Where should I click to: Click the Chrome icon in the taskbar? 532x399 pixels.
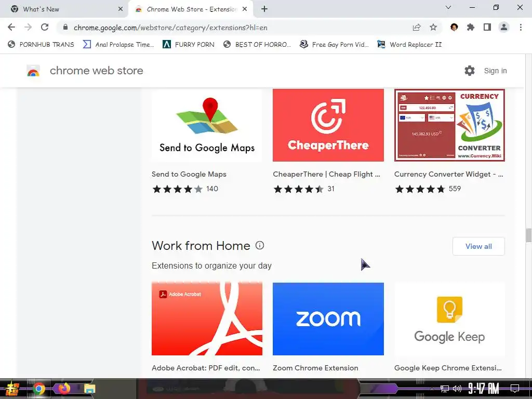(x=38, y=389)
